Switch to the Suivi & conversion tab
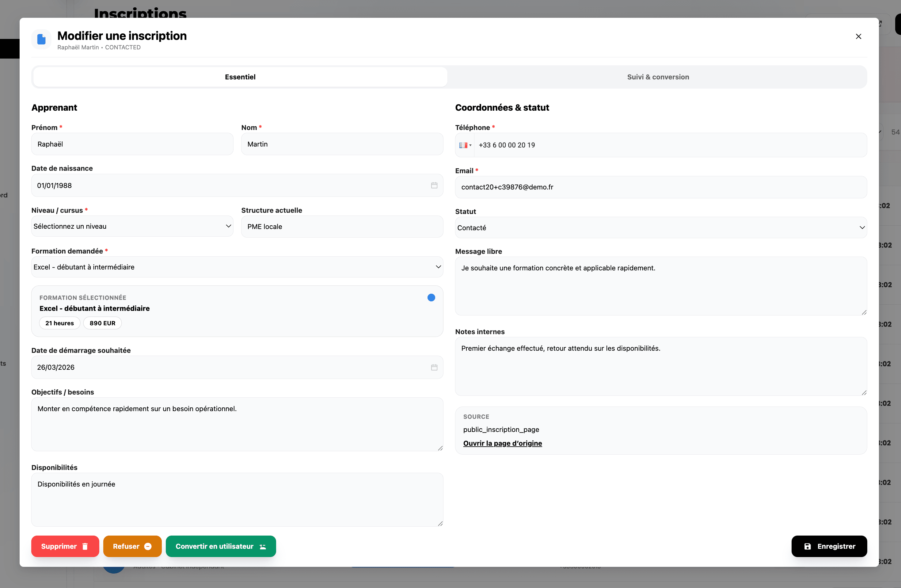 [x=658, y=77]
